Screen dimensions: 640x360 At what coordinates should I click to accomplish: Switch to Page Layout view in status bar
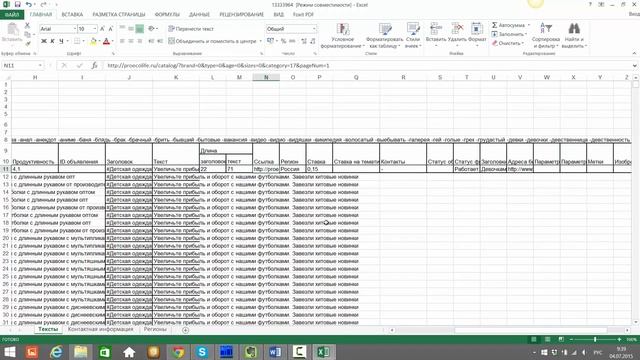[547, 340]
